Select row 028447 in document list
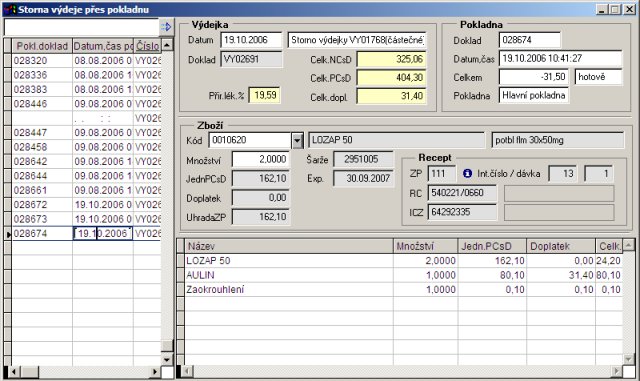 pos(86,133)
